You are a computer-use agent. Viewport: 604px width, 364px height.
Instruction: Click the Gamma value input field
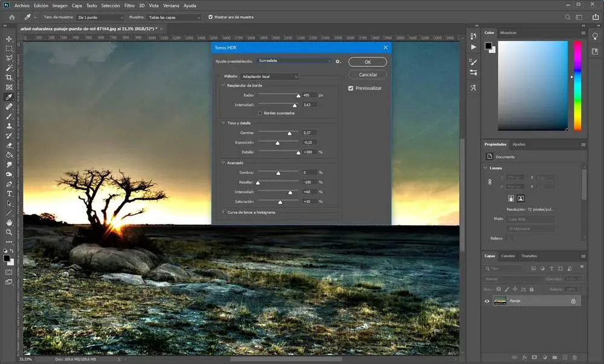pos(309,133)
